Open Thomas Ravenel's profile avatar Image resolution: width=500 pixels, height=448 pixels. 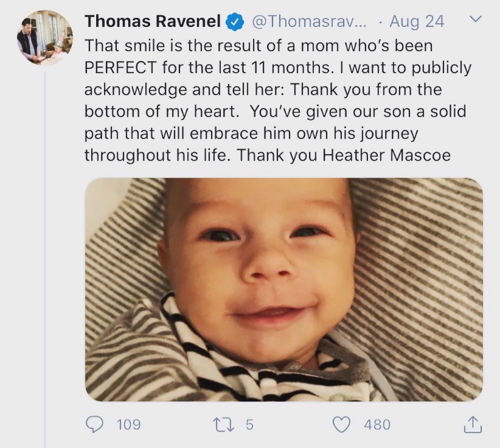pos(44,38)
